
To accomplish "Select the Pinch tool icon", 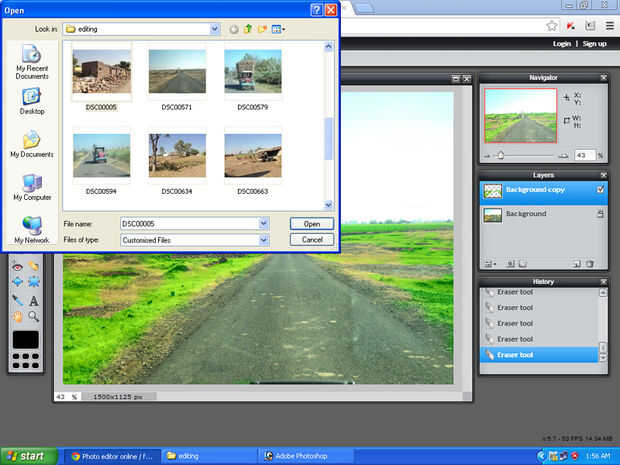I will pos(34,282).
